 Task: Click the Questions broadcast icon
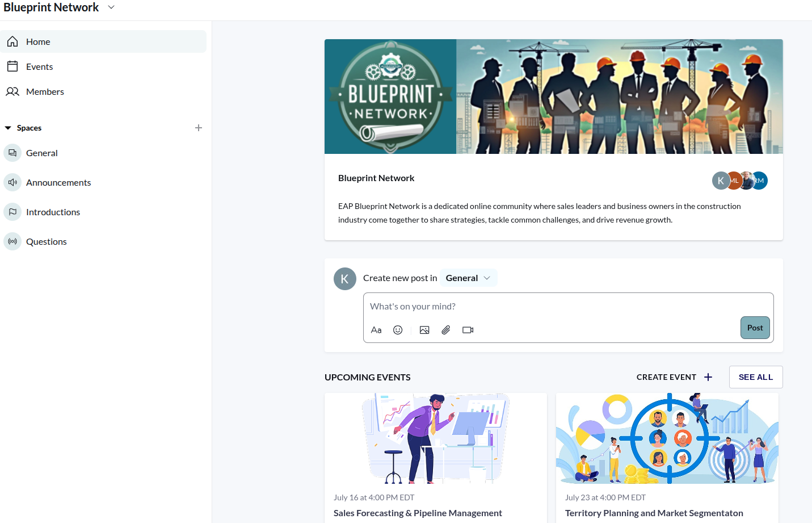[12, 241]
